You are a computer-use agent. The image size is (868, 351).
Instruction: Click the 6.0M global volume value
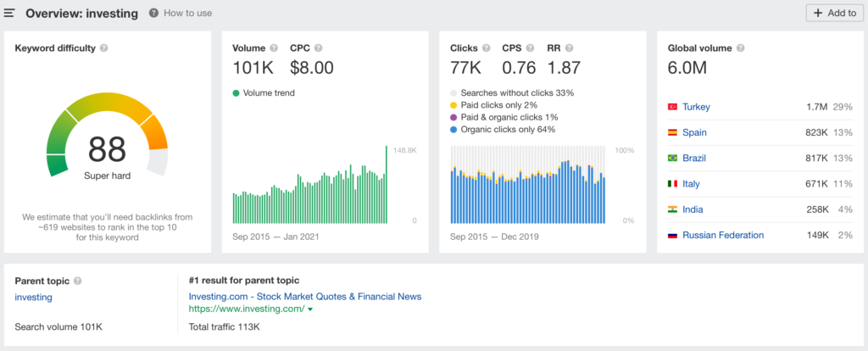[687, 68]
